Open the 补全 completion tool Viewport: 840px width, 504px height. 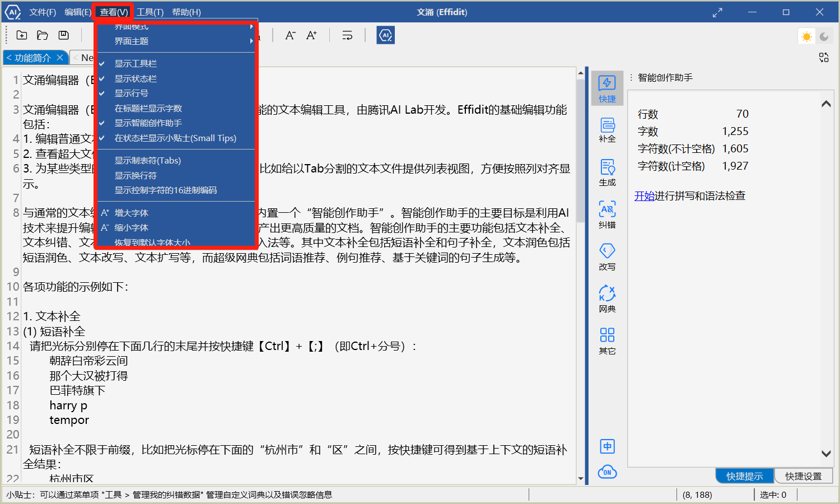point(607,130)
